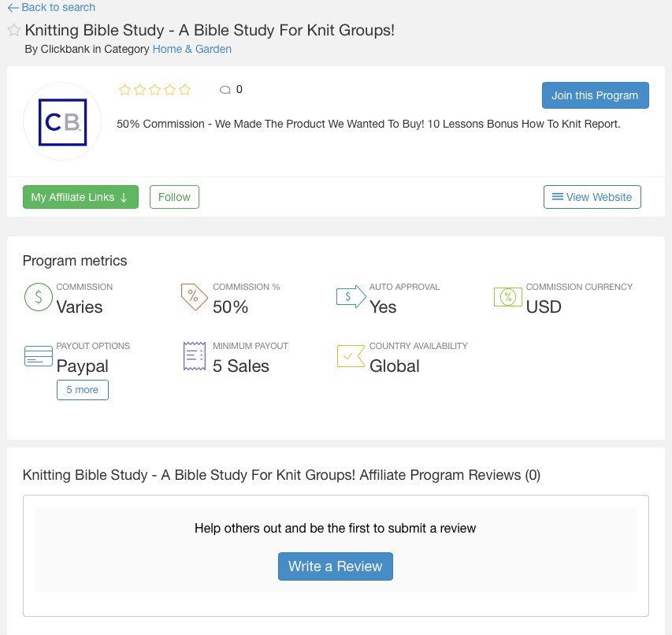Click the Join this Program button
672x635 pixels.
click(x=595, y=95)
